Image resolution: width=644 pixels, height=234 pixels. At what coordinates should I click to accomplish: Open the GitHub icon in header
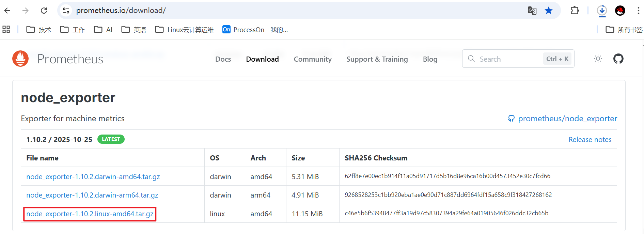tap(618, 59)
